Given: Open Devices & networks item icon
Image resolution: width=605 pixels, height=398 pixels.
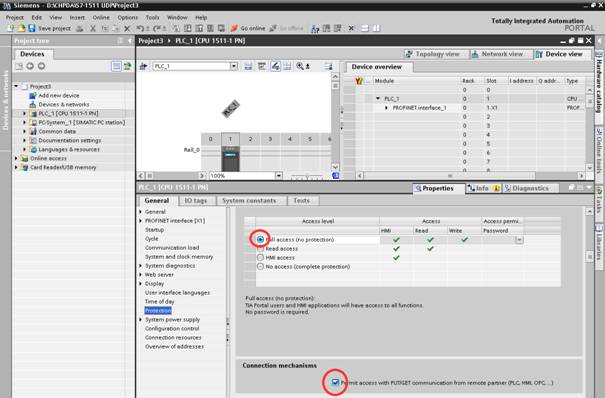Looking at the screenshot, I should click(33, 105).
